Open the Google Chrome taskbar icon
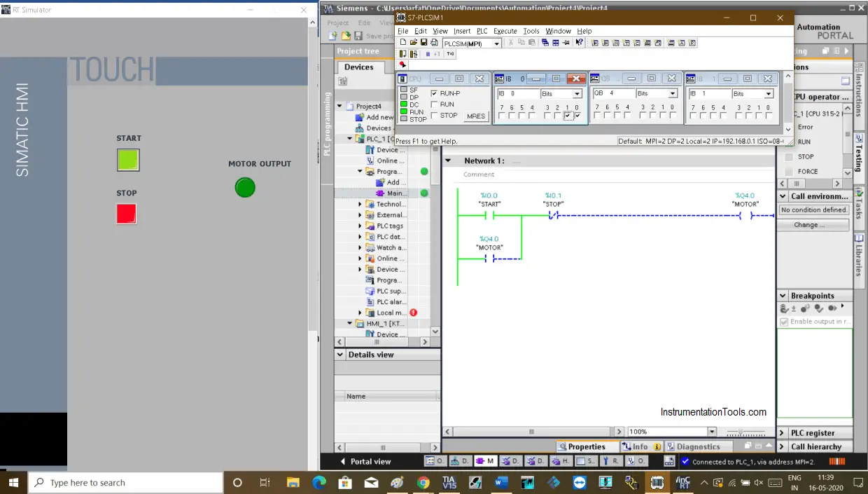Image resolution: width=868 pixels, height=494 pixels. pyautogui.click(x=423, y=482)
